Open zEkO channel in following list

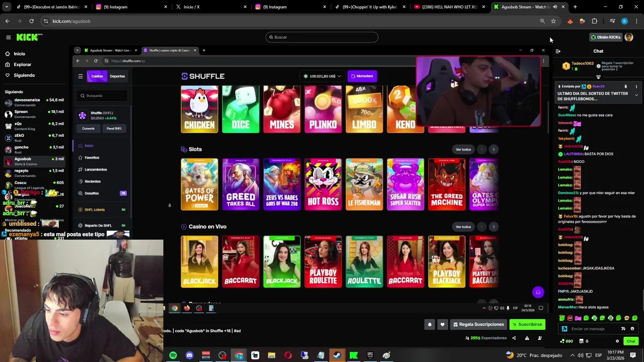33,138
